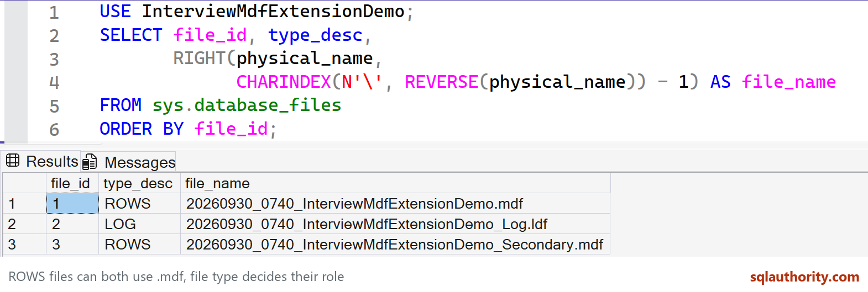Click the CHARINDEX function on line 4
The image size is (868, 292).
coord(284,82)
